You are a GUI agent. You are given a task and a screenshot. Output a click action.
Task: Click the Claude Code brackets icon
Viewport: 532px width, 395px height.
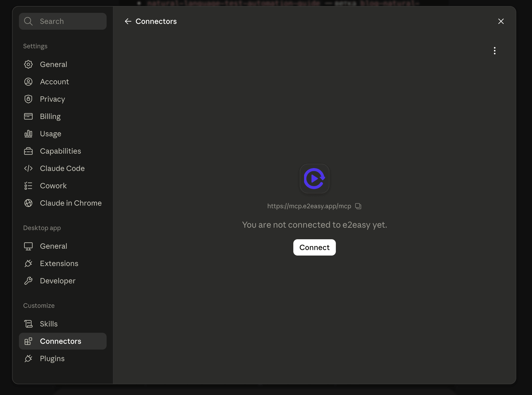click(x=28, y=168)
